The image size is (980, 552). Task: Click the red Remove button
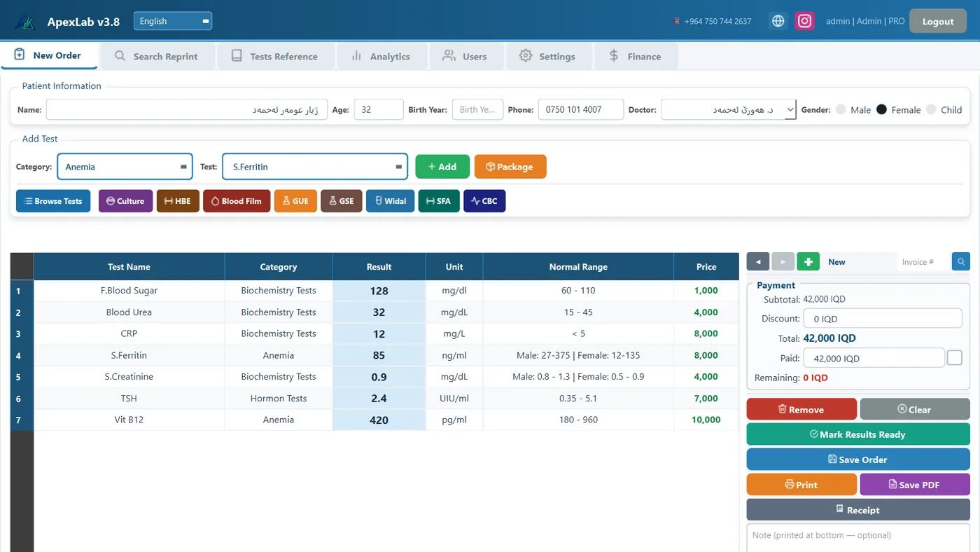[x=801, y=409]
